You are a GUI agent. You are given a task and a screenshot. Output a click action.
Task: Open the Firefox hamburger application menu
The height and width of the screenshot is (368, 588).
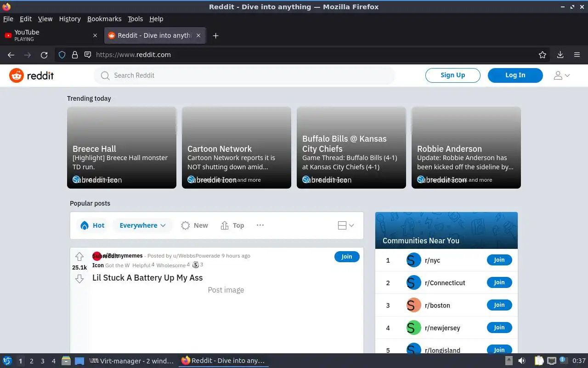pos(577,55)
